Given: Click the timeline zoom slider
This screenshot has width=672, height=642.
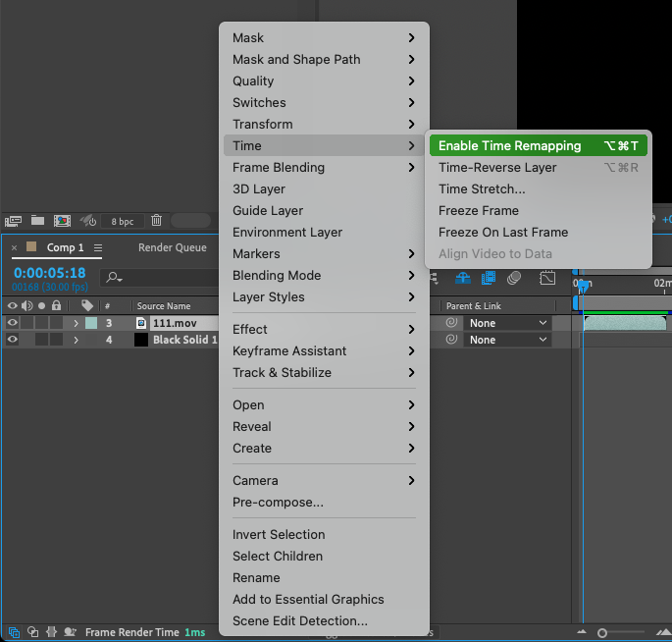Looking at the screenshot, I should click(x=602, y=633).
